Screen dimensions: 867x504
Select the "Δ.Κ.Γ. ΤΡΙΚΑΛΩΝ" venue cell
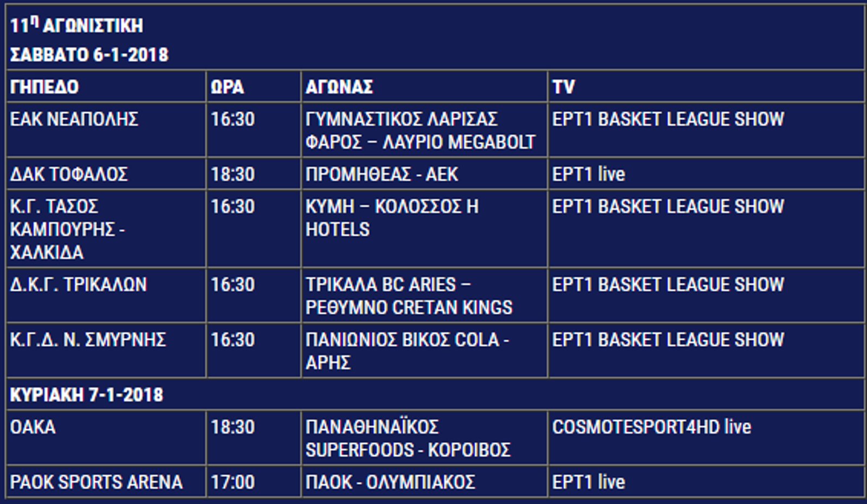pos(79,285)
